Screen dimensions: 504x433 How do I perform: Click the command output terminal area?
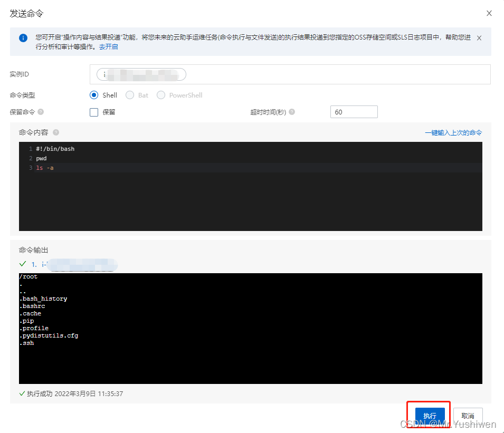[250, 359]
